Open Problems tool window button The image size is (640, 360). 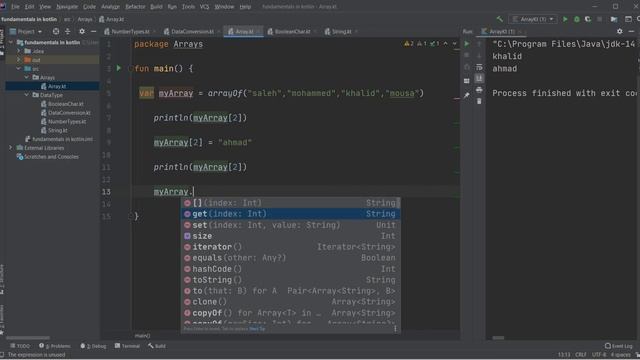(55, 346)
